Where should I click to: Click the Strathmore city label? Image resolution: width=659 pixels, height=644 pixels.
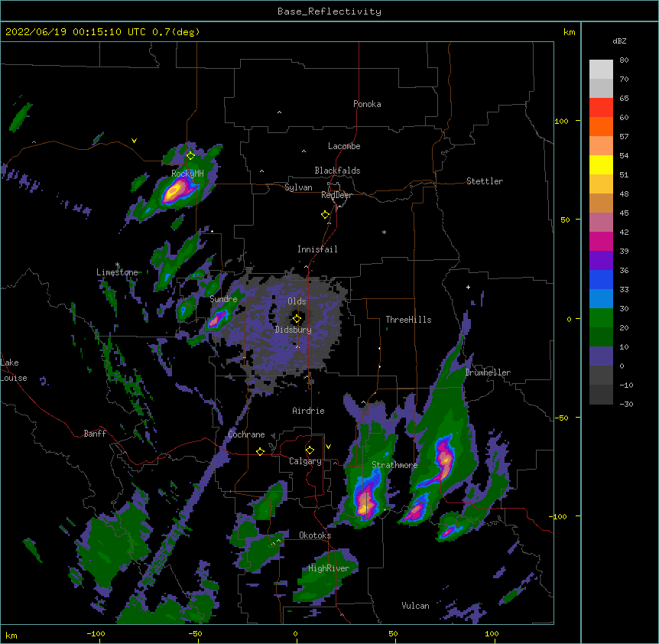pyautogui.click(x=394, y=465)
